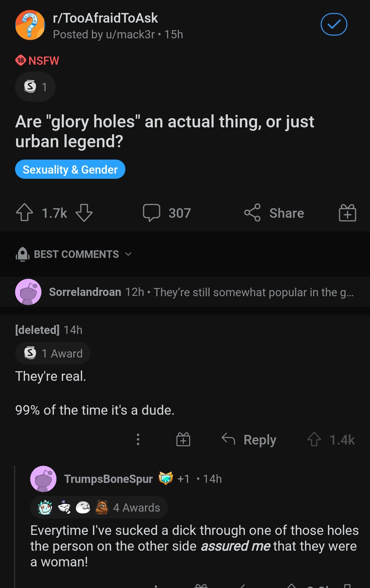This screenshot has height=588, width=370.
Task: Give an award to the deleted comment
Action: [183, 439]
